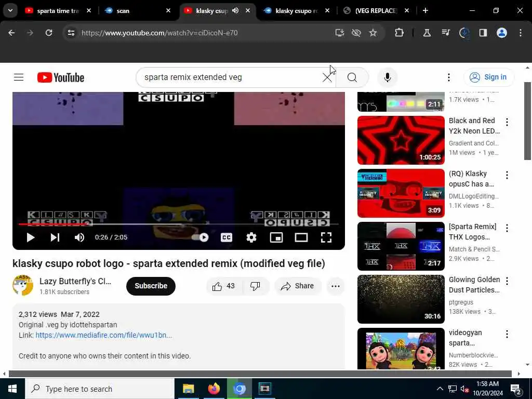The image size is (532, 399).
Task: Seek on the video progress bar
Action: (x=179, y=224)
